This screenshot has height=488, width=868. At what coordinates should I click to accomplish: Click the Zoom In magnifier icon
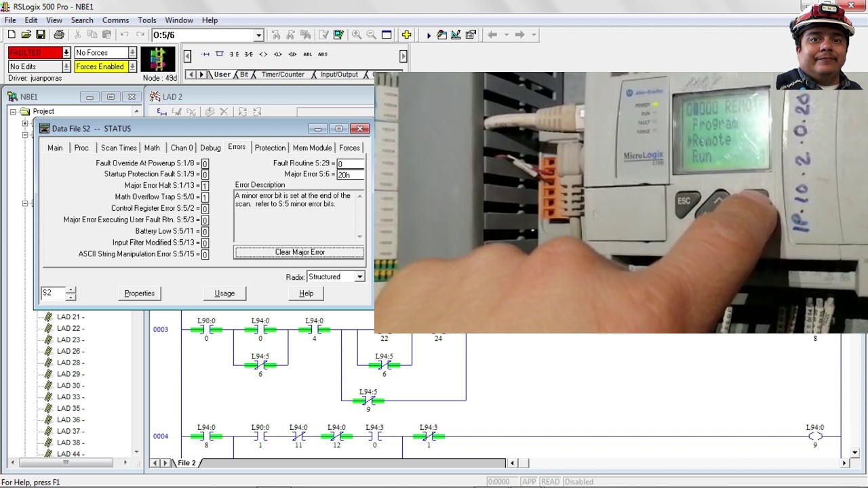pyautogui.click(x=357, y=35)
